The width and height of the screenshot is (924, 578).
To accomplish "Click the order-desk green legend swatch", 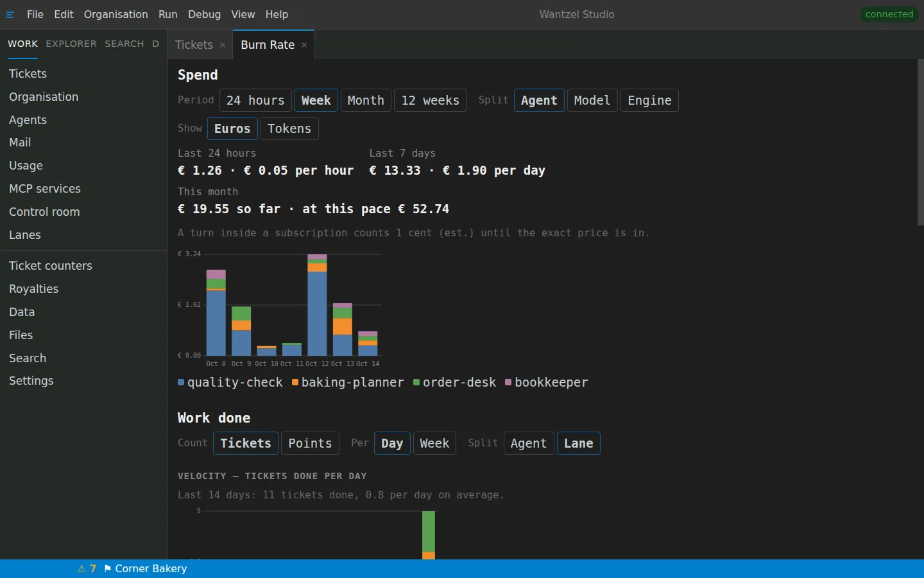I will click(x=416, y=383).
